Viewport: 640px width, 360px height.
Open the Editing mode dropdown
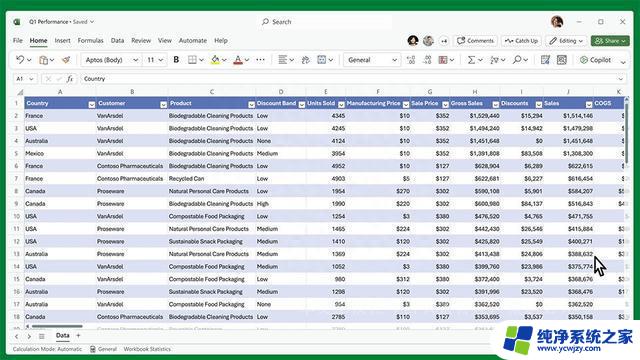(x=566, y=41)
